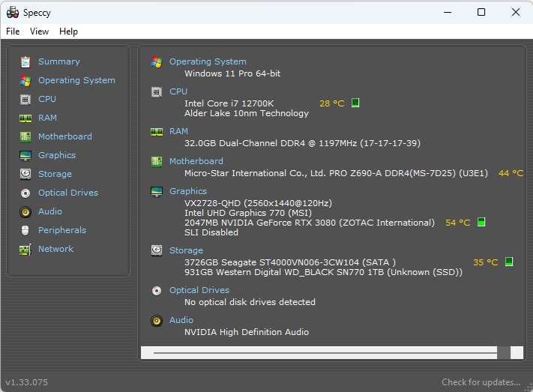The image size is (533, 392).
Task: Click the Audio speaker icon in summary panel
Action: pos(157,321)
